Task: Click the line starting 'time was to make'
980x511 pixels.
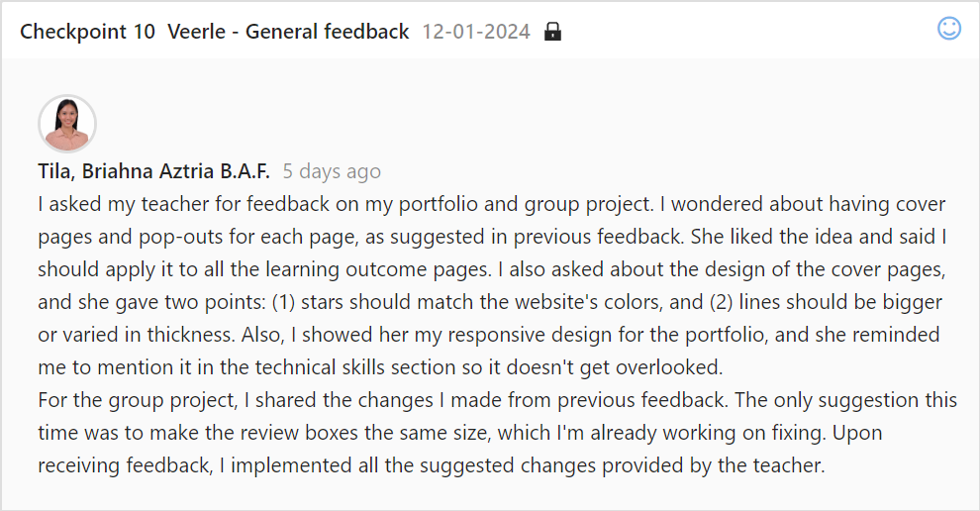Action: point(460,433)
